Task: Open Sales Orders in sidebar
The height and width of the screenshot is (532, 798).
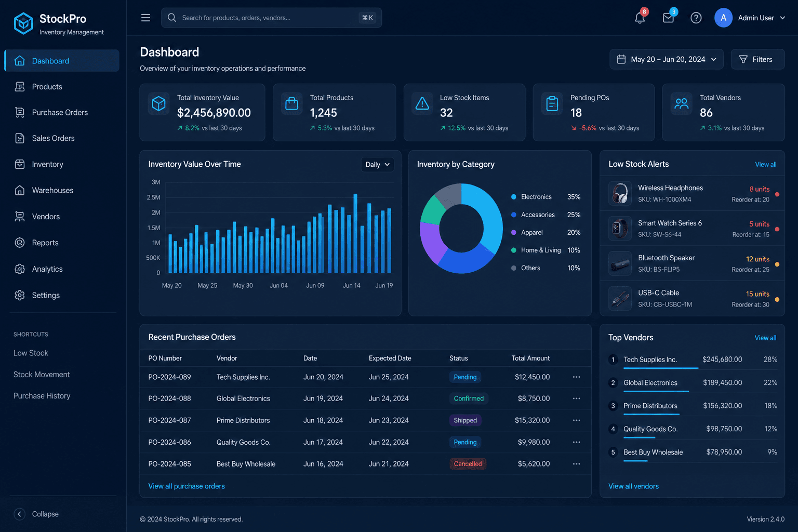Action: click(x=62, y=138)
